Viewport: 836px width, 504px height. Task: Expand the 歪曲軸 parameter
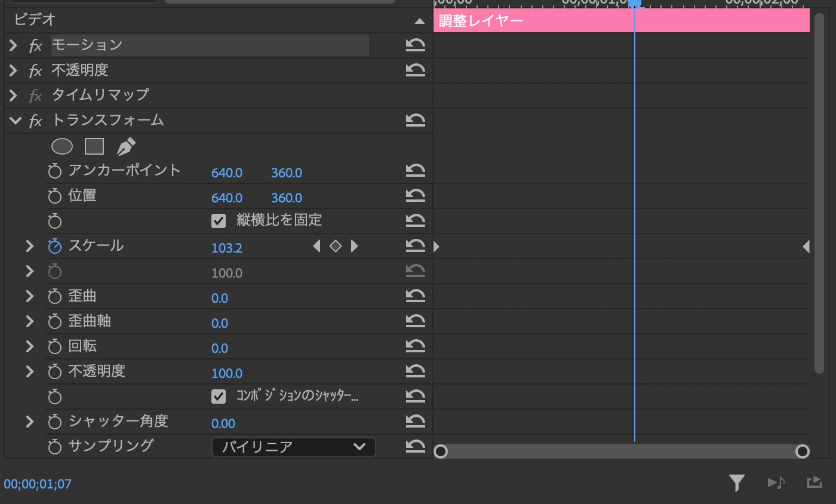29,321
